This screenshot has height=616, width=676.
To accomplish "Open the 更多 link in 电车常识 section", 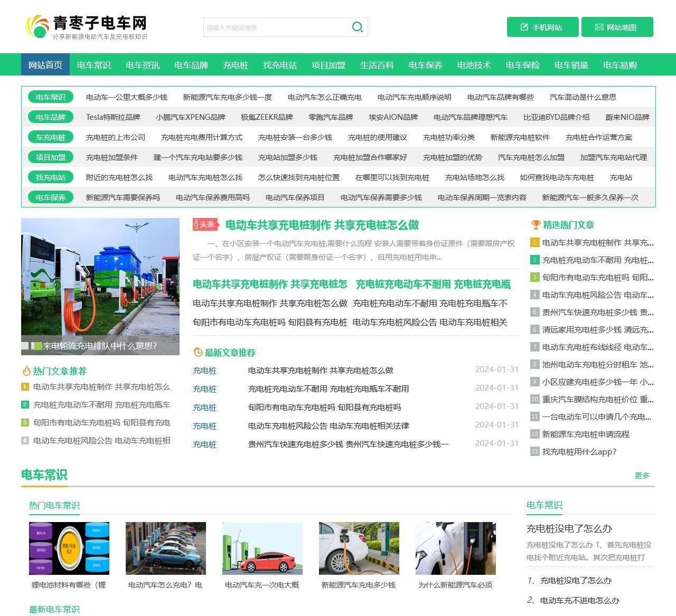I will pos(642,475).
